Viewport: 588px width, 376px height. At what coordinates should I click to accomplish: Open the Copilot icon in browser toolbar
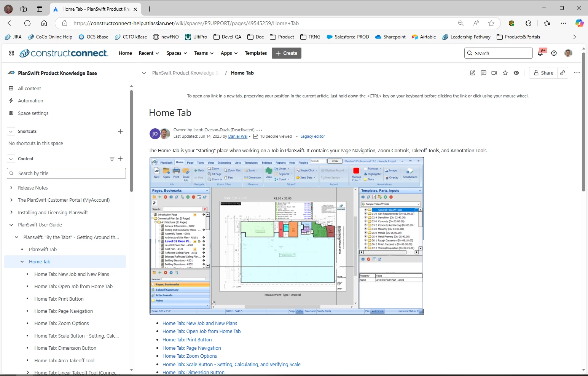579,23
